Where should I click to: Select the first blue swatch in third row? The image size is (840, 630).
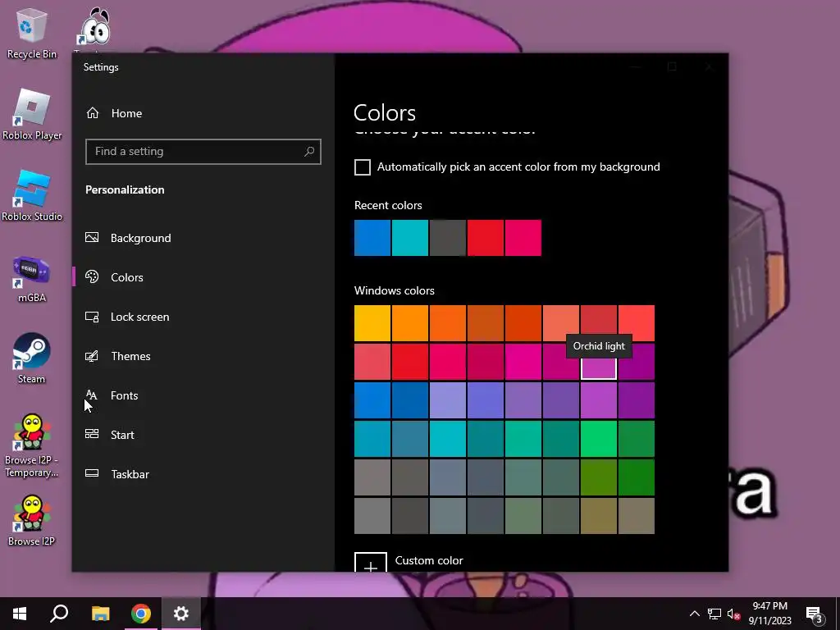(x=372, y=400)
